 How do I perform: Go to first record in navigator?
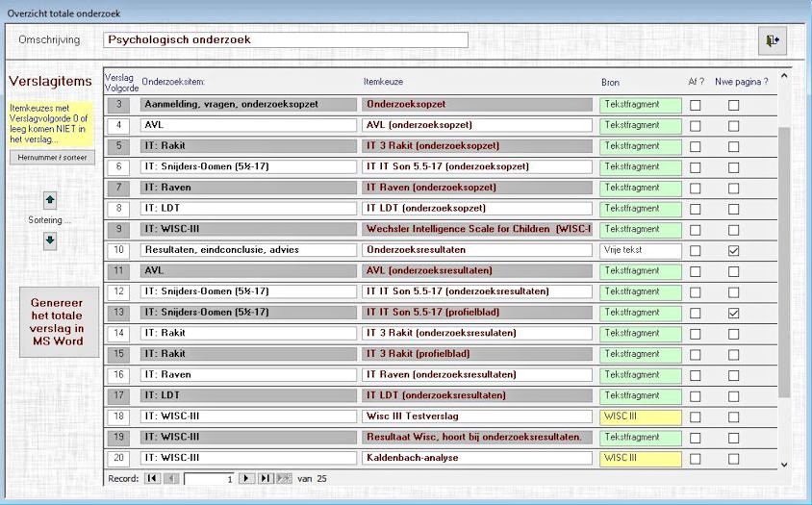point(152,478)
